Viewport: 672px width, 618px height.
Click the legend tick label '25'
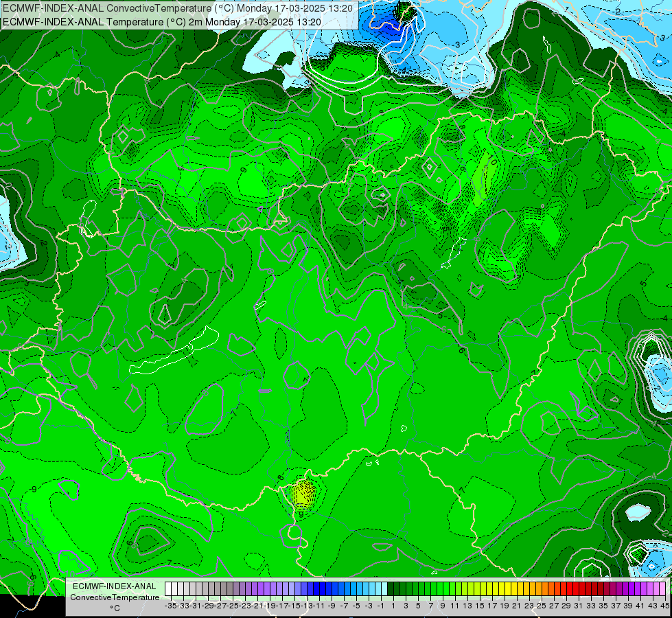(542, 606)
